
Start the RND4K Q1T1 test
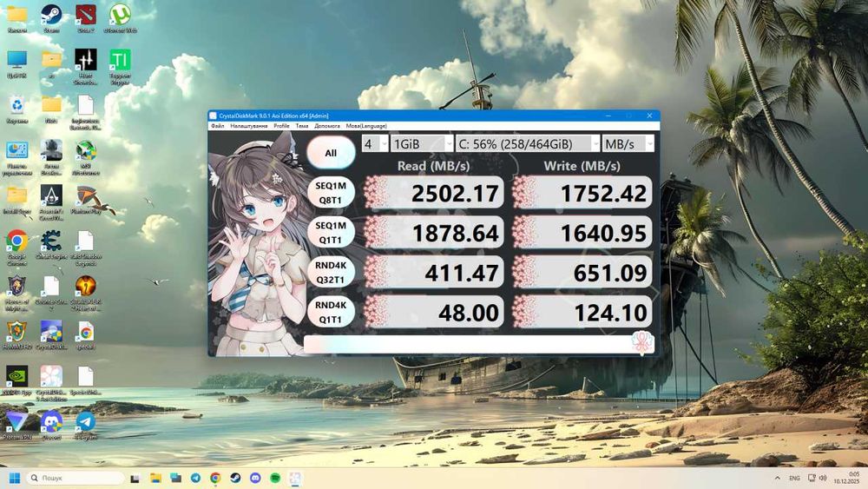tap(331, 313)
